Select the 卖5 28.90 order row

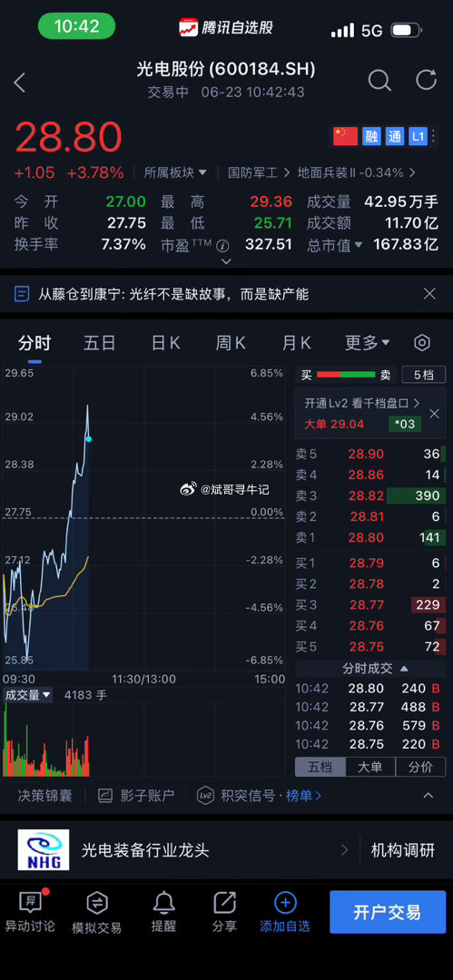(x=370, y=455)
